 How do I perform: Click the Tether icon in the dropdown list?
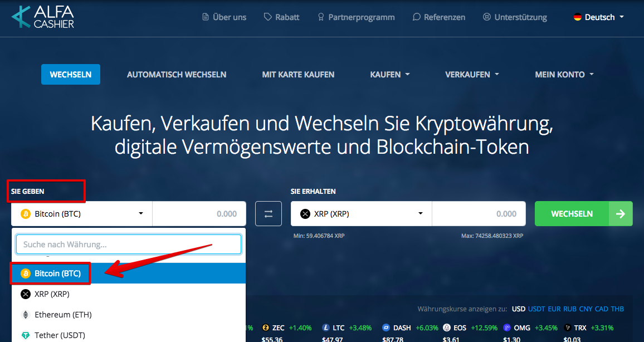pos(26,335)
